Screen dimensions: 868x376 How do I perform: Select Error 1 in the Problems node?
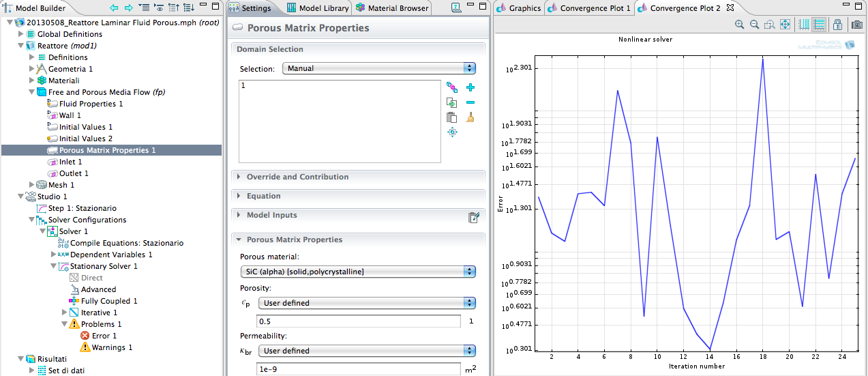[104, 336]
